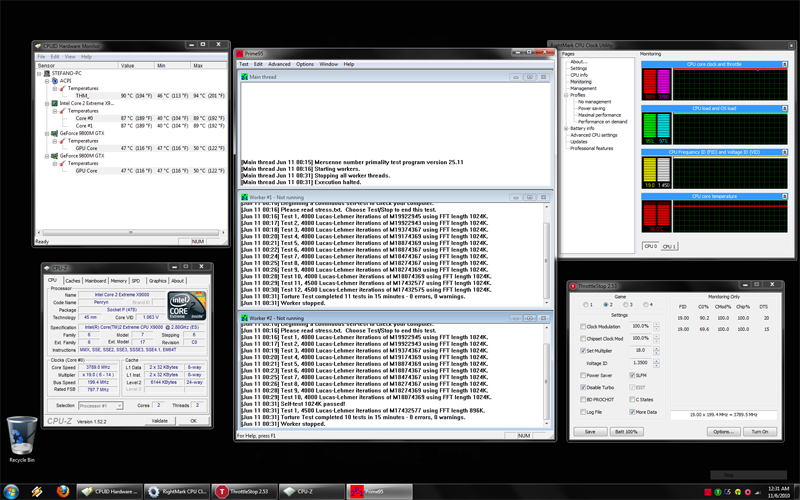This screenshot has height=500, width=800.
Task: Click the thermometer icon beside the ACPI Temperatures row
Action: coord(62,88)
